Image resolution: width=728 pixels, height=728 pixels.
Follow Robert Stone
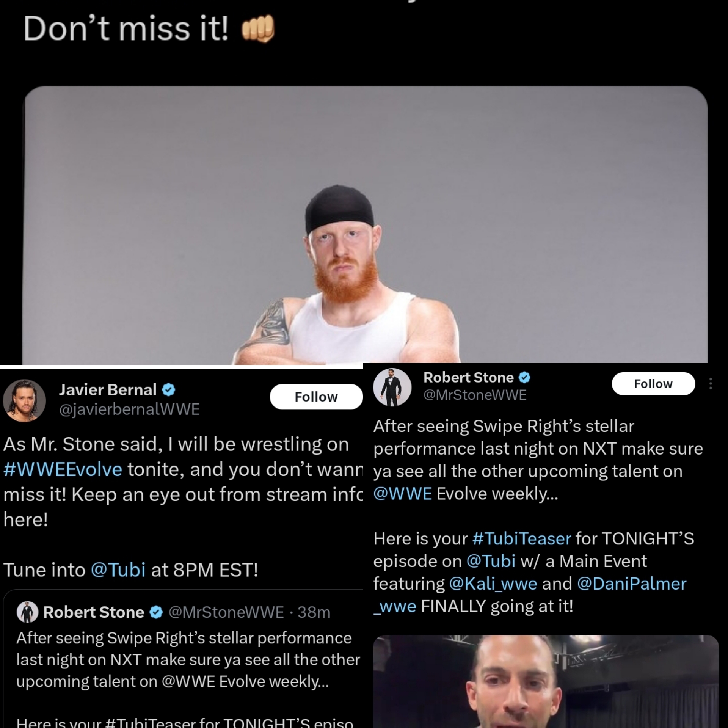pos(653,384)
